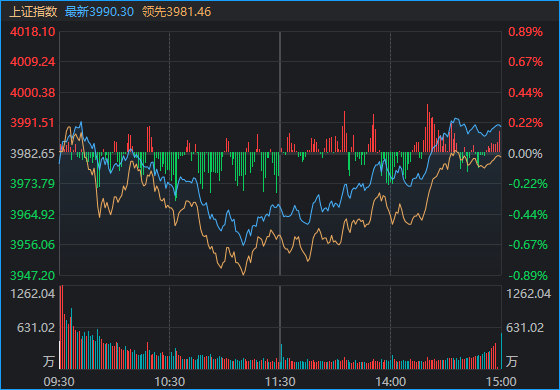This screenshot has height=390, width=560.
Task: Click the 3956.06 price axis label
Action: click(32, 245)
